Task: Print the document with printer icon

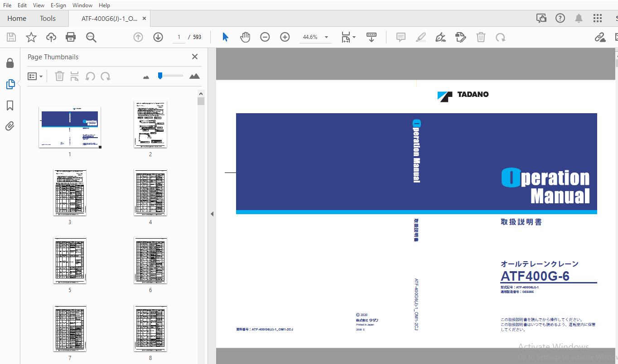Action: coord(71,37)
